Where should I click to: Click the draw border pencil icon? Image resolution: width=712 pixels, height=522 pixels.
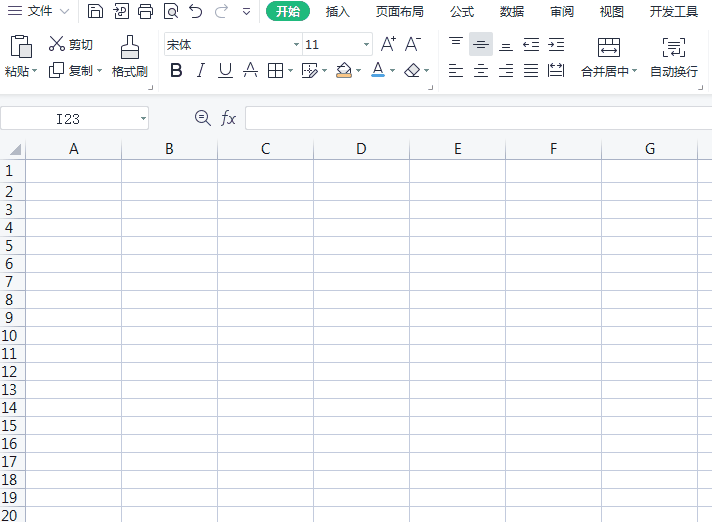(310, 71)
